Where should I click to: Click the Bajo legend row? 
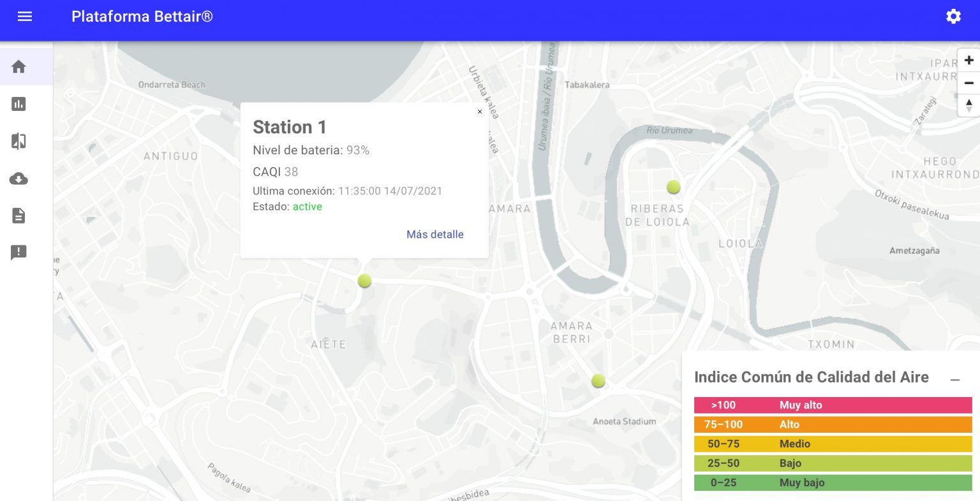pyautogui.click(x=832, y=463)
